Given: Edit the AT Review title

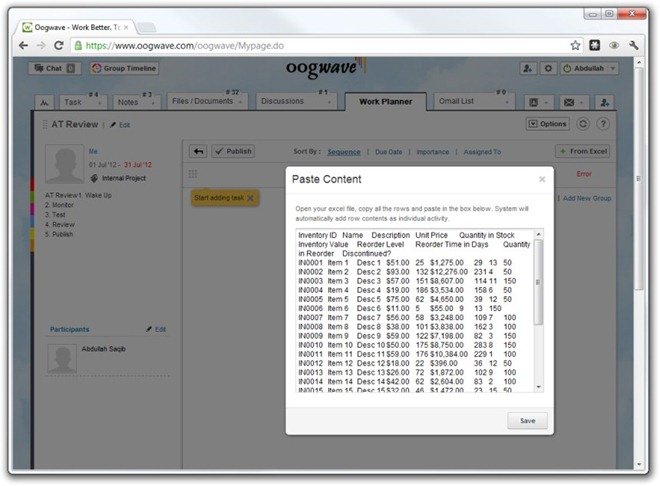Looking at the screenshot, I should (x=120, y=125).
